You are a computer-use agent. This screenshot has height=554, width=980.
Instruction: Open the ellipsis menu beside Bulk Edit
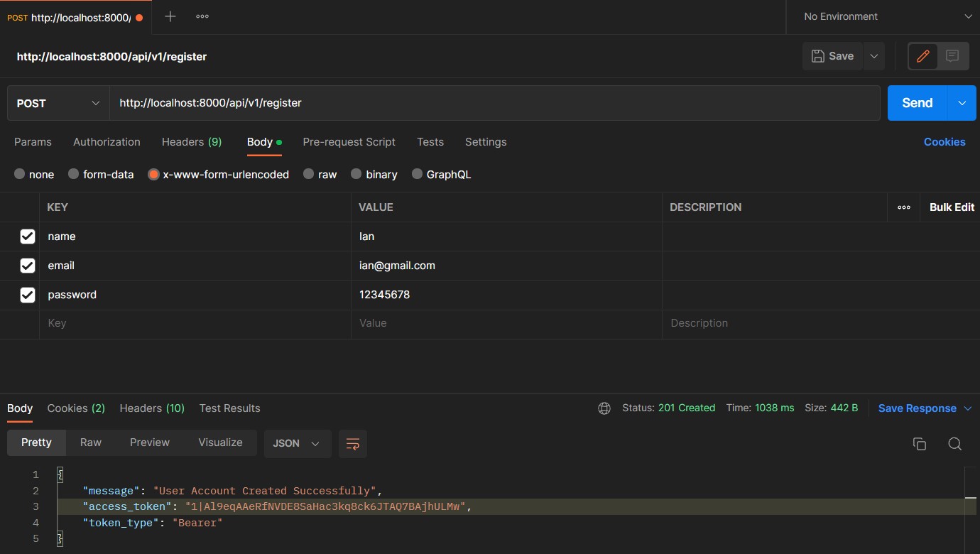pos(904,207)
